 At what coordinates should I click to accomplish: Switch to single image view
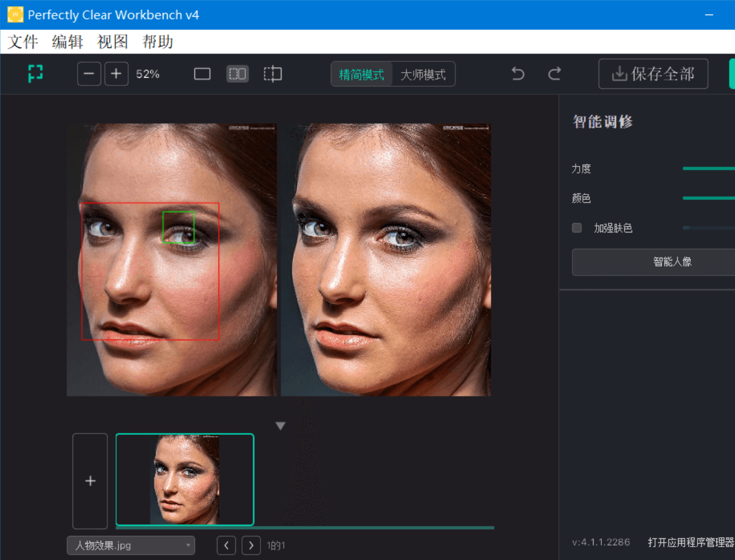(x=202, y=74)
